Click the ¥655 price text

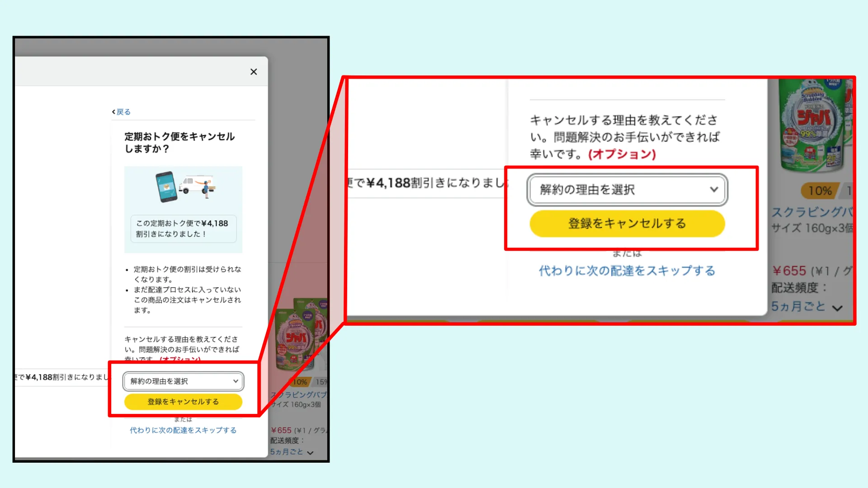tap(788, 271)
